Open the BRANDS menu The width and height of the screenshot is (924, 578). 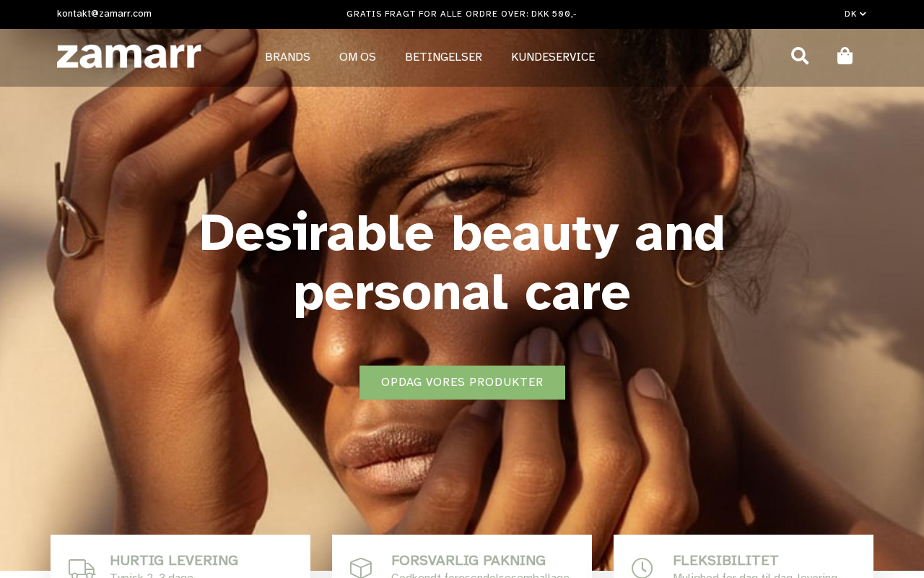point(287,57)
